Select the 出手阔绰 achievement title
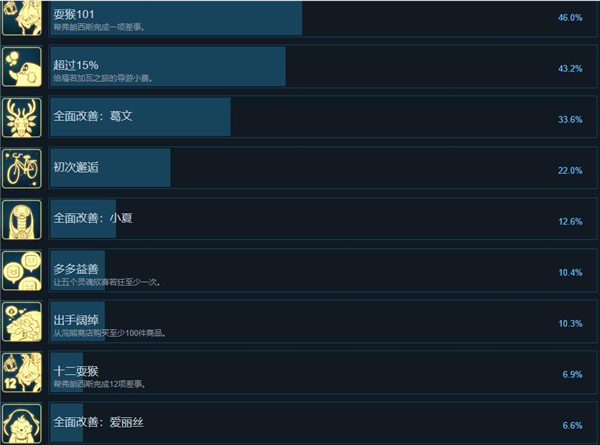 pyautogui.click(x=76, y=320)
